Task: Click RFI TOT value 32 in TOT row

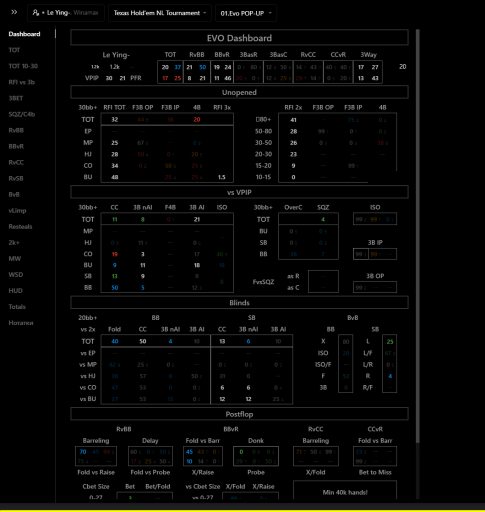Action: click(x=115, y=120)
